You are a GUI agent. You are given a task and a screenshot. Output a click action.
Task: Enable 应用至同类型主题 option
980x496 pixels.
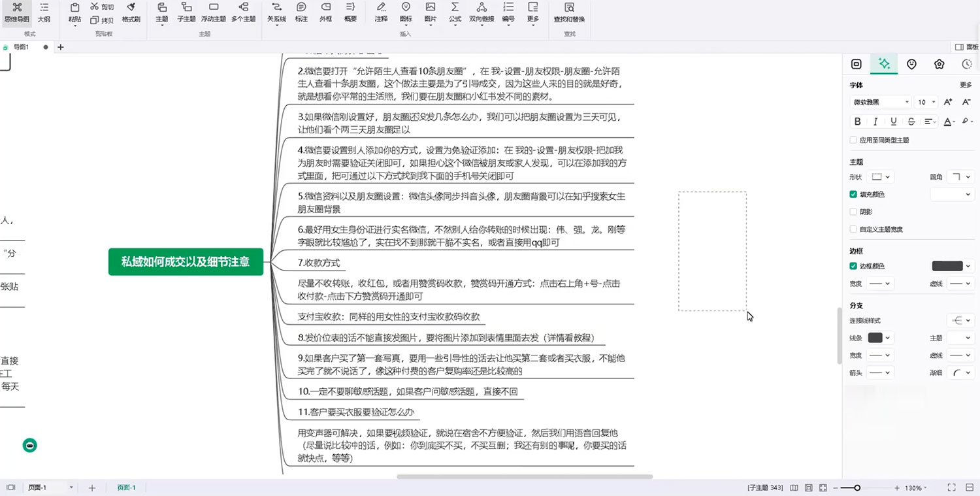tap(853, 140)
